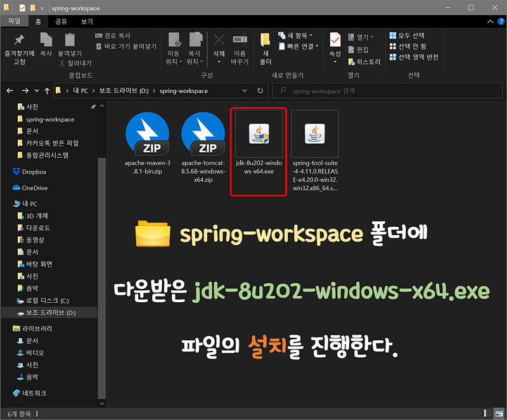Open the 파일 file tab
Screen dimensions: 507x420
point(14,21)
